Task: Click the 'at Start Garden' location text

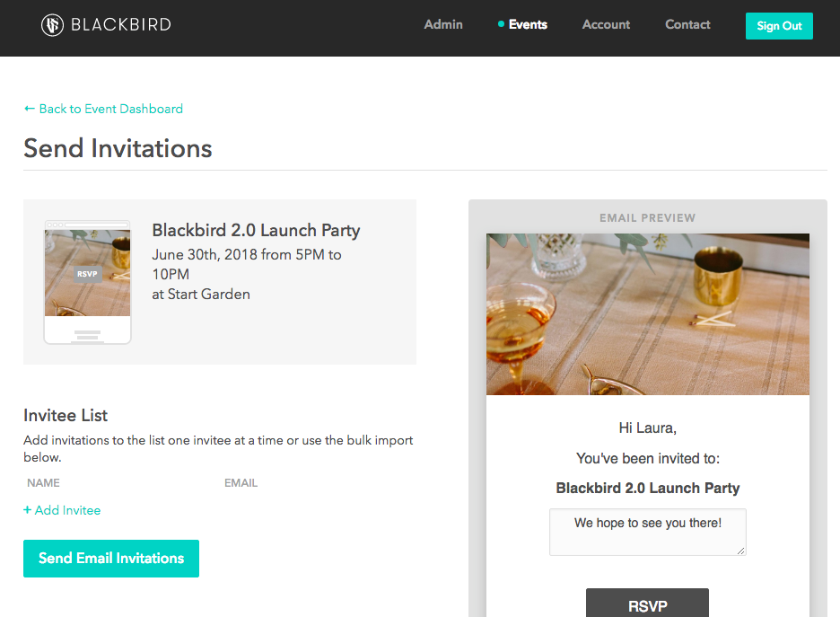Action: pyautogui.click(x=201, y=295)
